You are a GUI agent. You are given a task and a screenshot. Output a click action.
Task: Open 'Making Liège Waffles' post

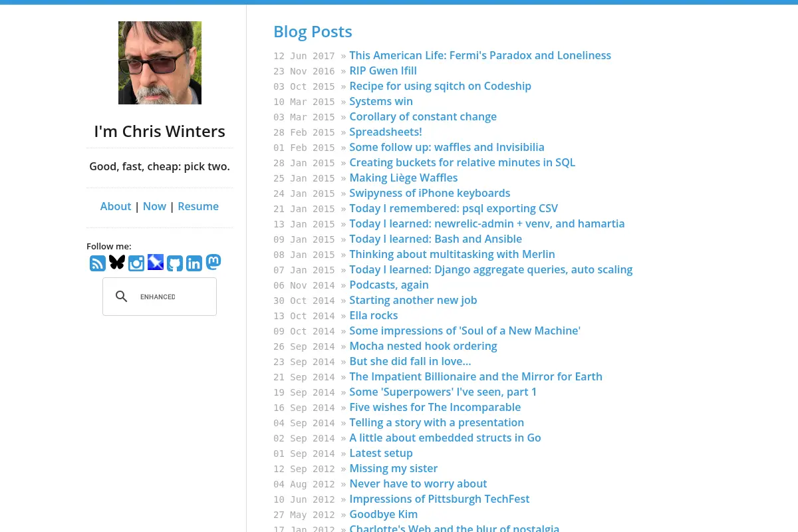(404, 178)
